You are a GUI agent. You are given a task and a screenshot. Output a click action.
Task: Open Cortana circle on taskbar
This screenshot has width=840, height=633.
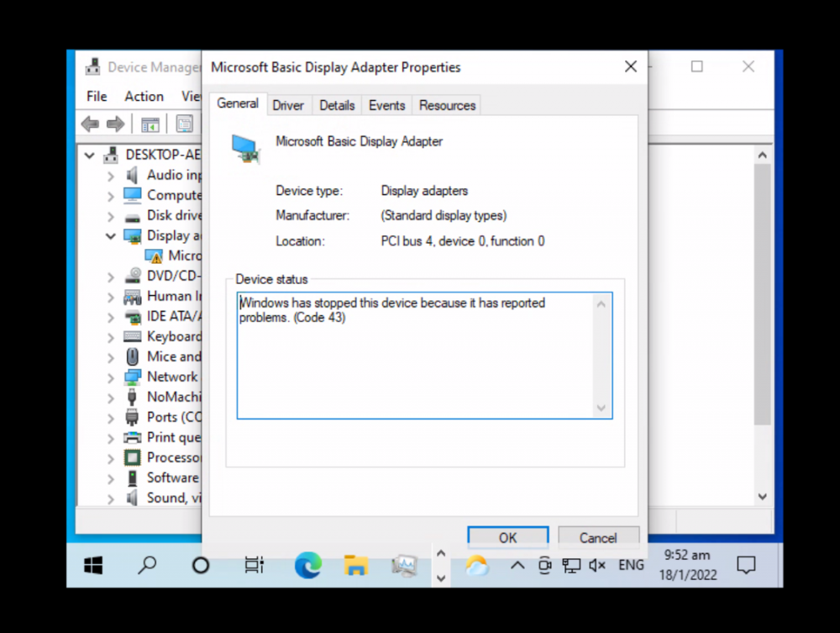click(201, 565)
